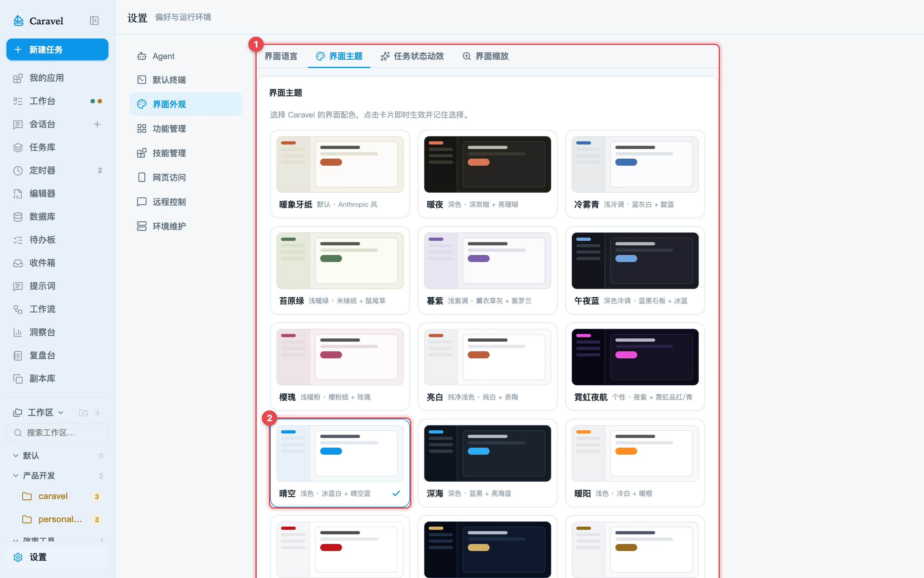Open 收件箱 inbox icon
924x578 pixels.
tap(18, 263)
